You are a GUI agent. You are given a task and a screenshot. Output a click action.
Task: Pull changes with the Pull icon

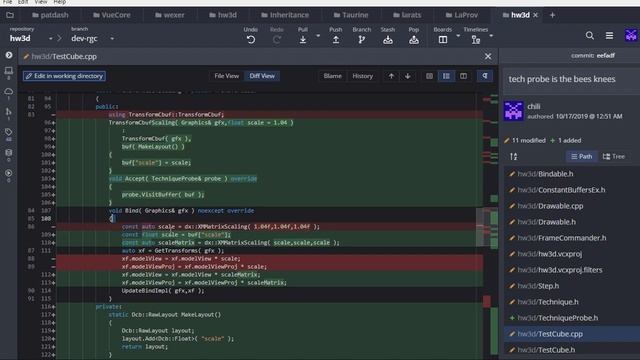[303, 40]
